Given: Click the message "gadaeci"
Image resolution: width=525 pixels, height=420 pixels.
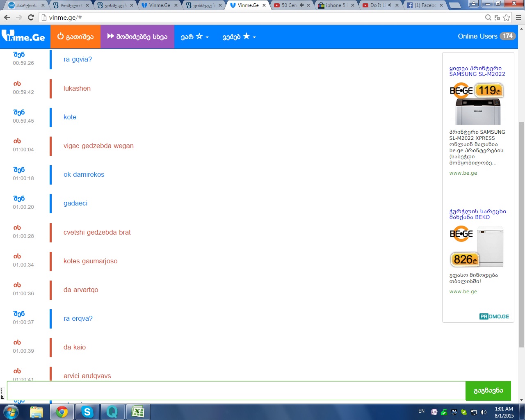Looking at the screenshot, I should [x=75, y=203].
